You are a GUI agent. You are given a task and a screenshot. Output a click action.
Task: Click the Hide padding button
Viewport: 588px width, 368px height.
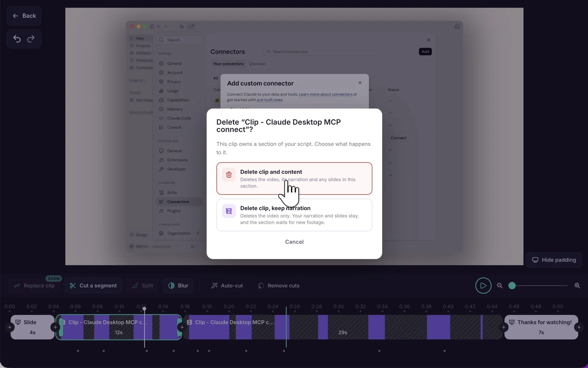click(554, 260)
